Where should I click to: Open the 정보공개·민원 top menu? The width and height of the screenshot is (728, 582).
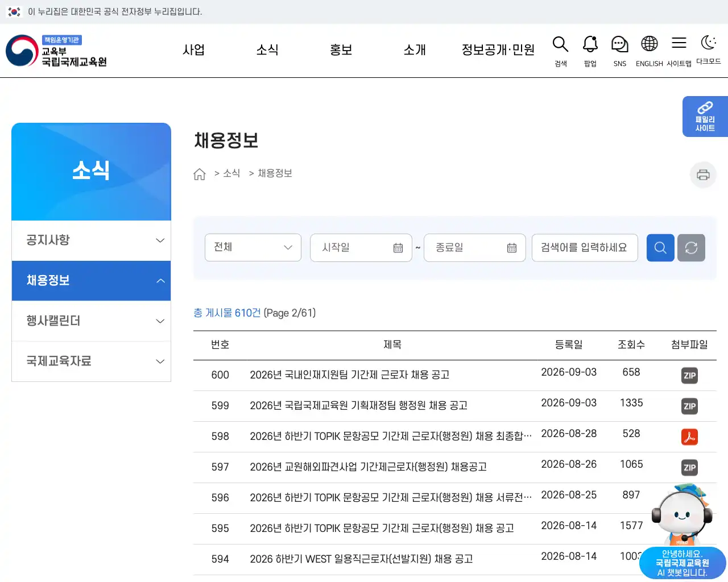point(498,50)
